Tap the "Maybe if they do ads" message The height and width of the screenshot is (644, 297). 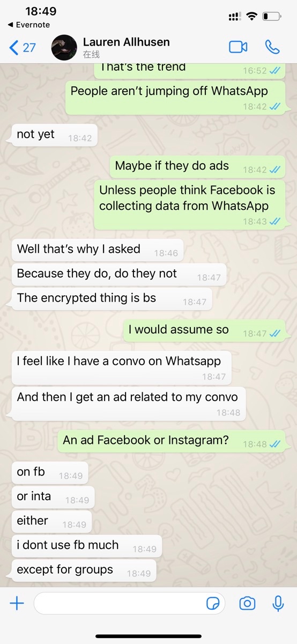[x=198, y=166]
